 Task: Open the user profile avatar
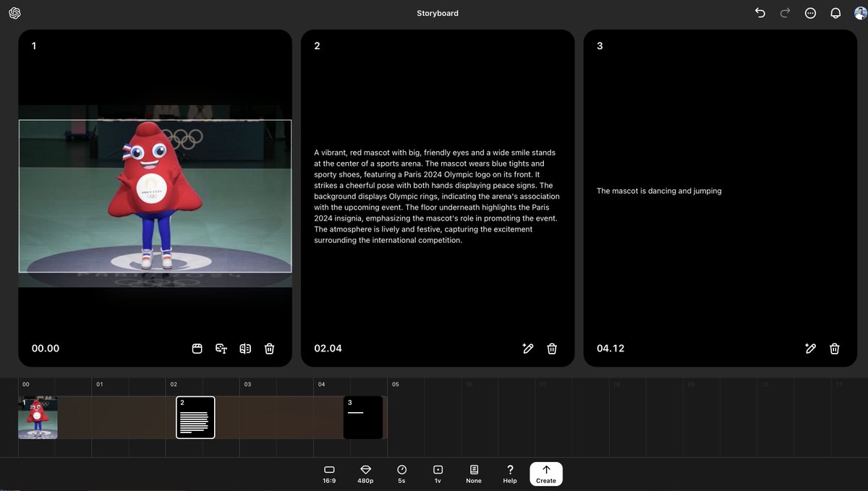coord(859,13)
